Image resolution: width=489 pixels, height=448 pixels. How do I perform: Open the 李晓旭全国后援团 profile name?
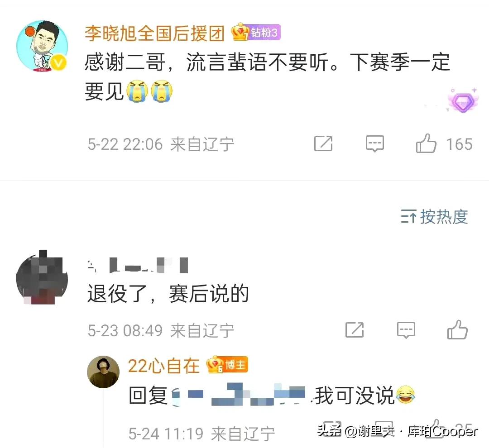tap(155, 33)
